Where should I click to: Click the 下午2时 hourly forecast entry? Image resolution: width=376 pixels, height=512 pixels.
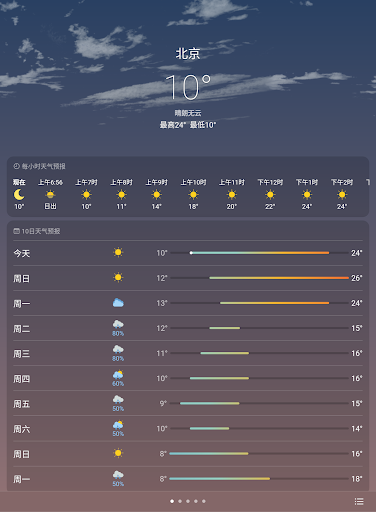342,194
